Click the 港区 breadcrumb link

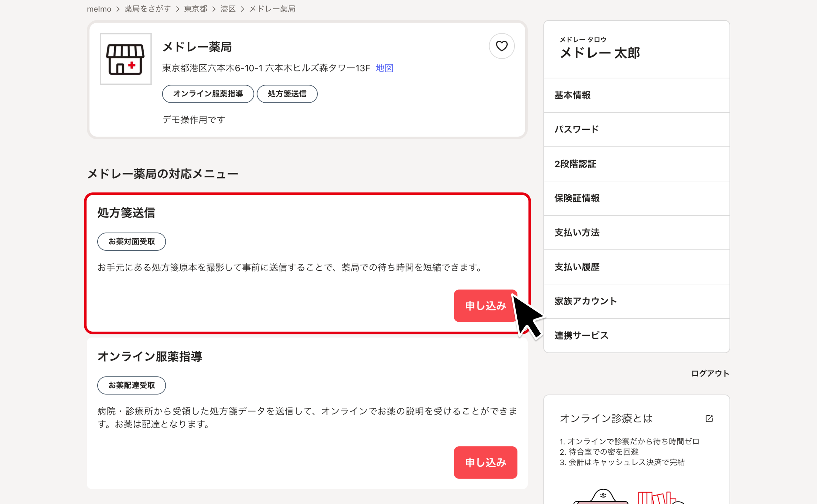pos(228,9)
